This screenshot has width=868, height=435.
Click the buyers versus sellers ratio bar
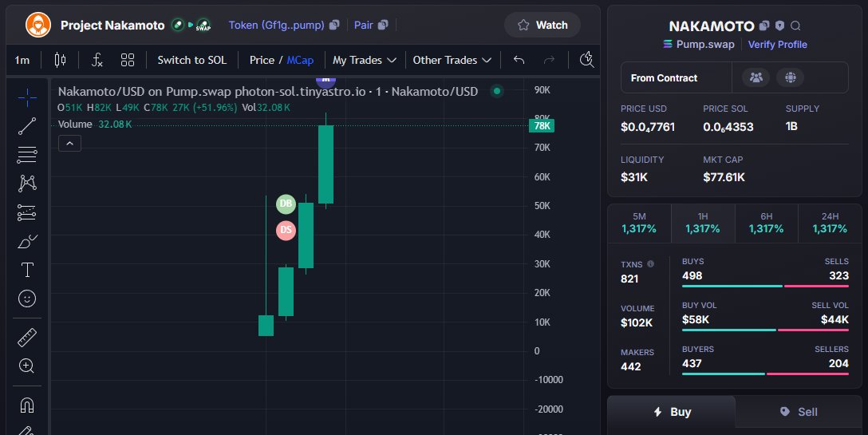(x=765, y=374)
